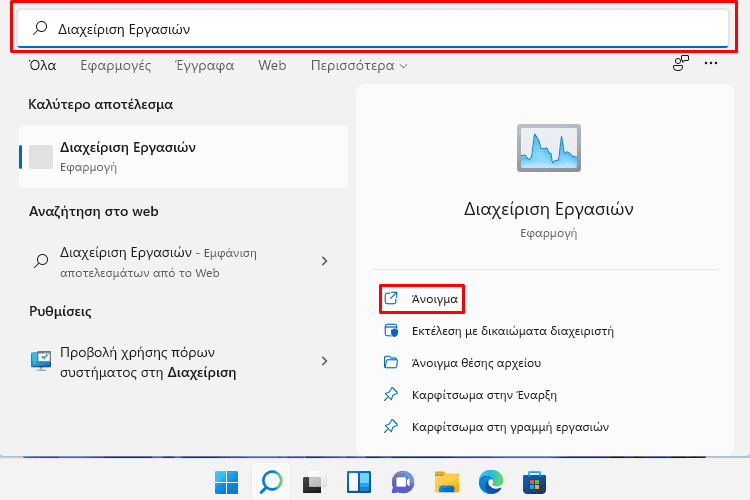The height and width of the screenshot is (500, 750).
Task: Click the folder icon beside Άνοιγμα θέσης αρχείου
Action: 391,362
